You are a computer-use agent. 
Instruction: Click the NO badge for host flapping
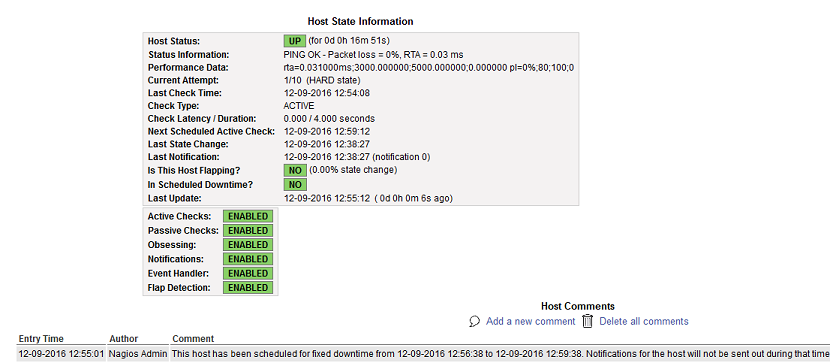pyautogui.click(x=295, y=170)
